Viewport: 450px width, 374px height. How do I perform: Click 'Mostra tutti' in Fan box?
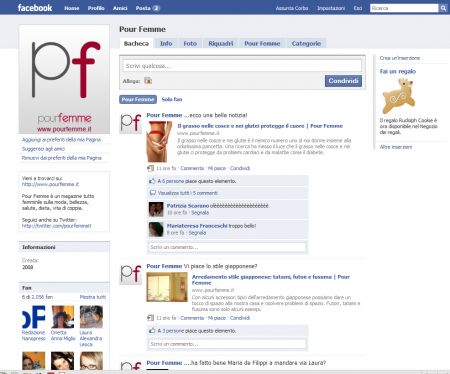[93, 297]
